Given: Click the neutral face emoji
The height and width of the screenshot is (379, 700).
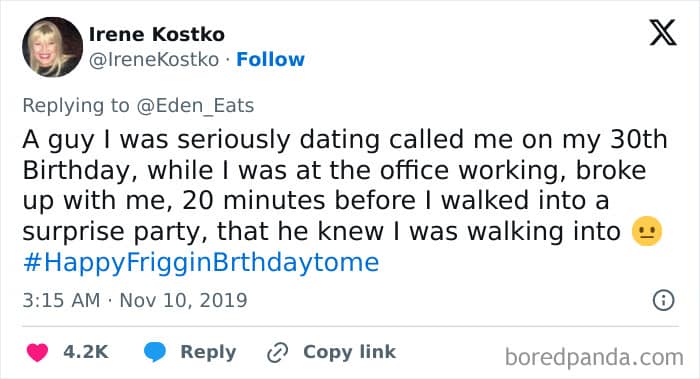Looking at the screenshot, I should pyautogui.click(x=647, y=231).
